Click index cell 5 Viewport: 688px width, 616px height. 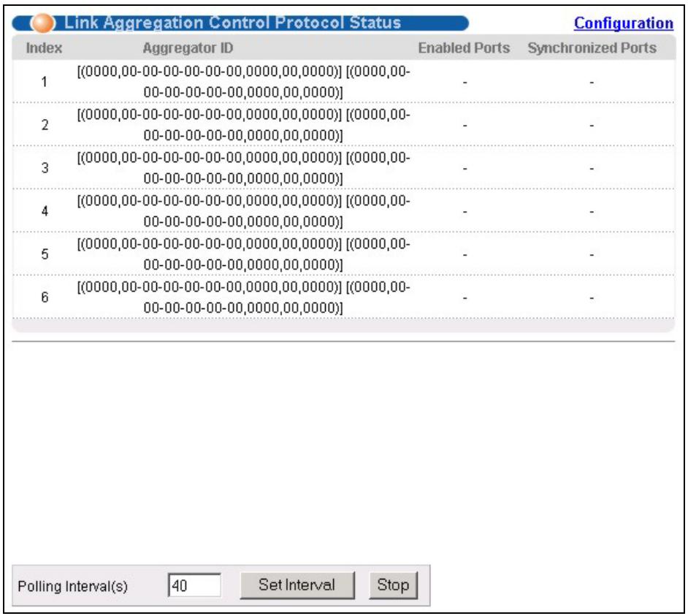[x=45, y=254]
